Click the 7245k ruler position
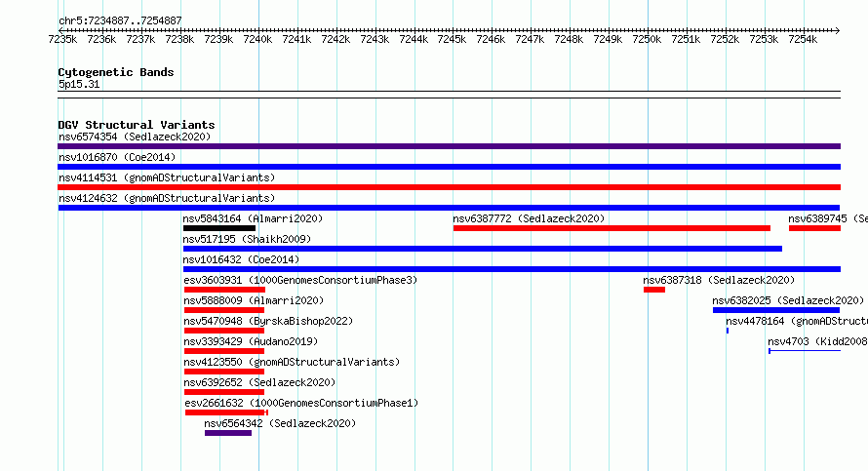The image size is (868, 471). coord(452,39)
